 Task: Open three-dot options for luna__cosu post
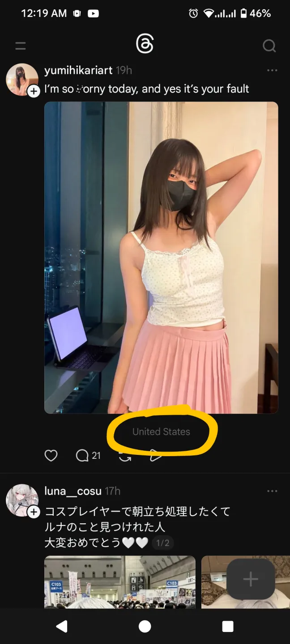click(x=272, y=491)
